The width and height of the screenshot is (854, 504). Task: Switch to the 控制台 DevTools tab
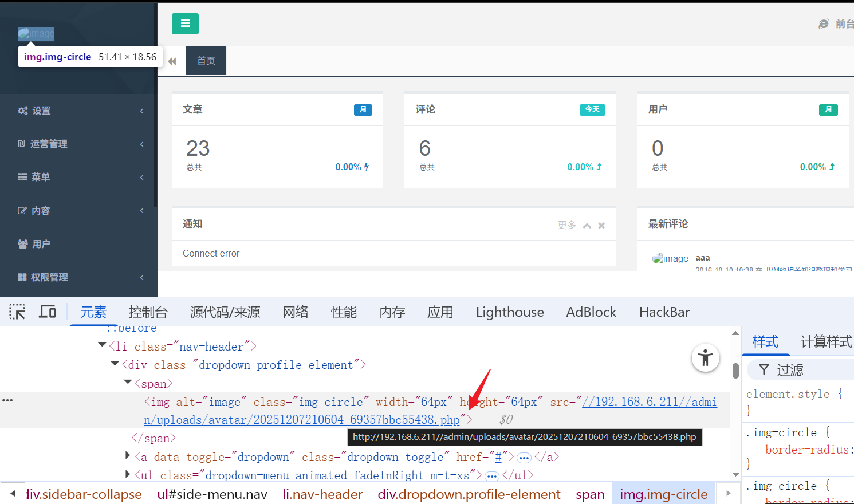tap(148, 312)
